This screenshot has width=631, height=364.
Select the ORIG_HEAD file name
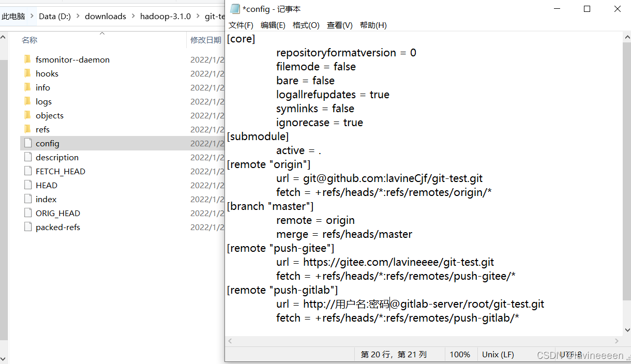(58, 213)
